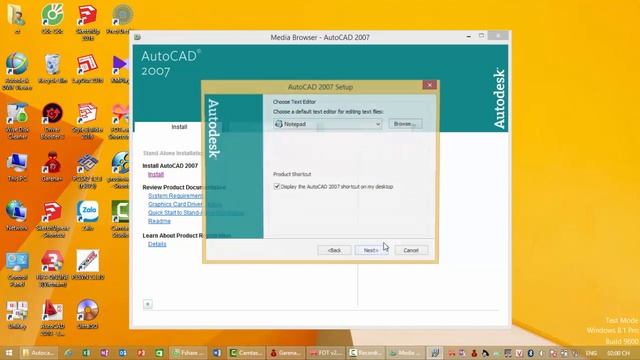The height and width of the screenshot is (360, 640).
Task: Open the Readme link
Action: coord(159,221)
